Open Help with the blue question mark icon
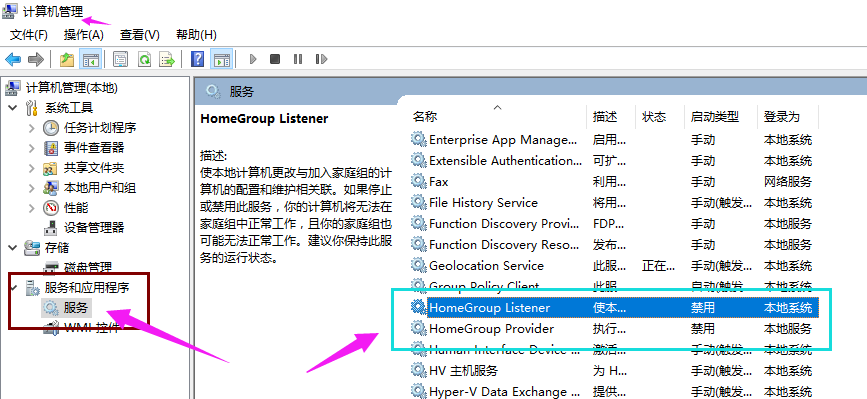The image size is (867, 399). point(197,59)
